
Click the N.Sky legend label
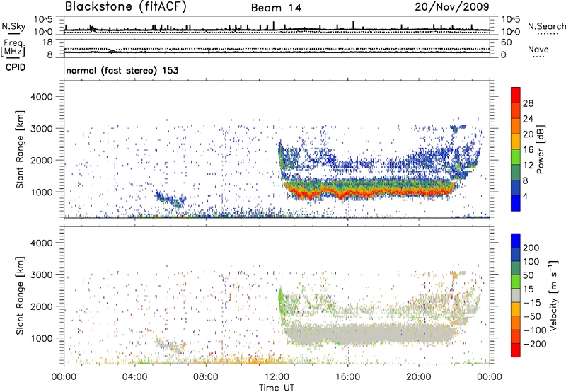pos(13,26)
